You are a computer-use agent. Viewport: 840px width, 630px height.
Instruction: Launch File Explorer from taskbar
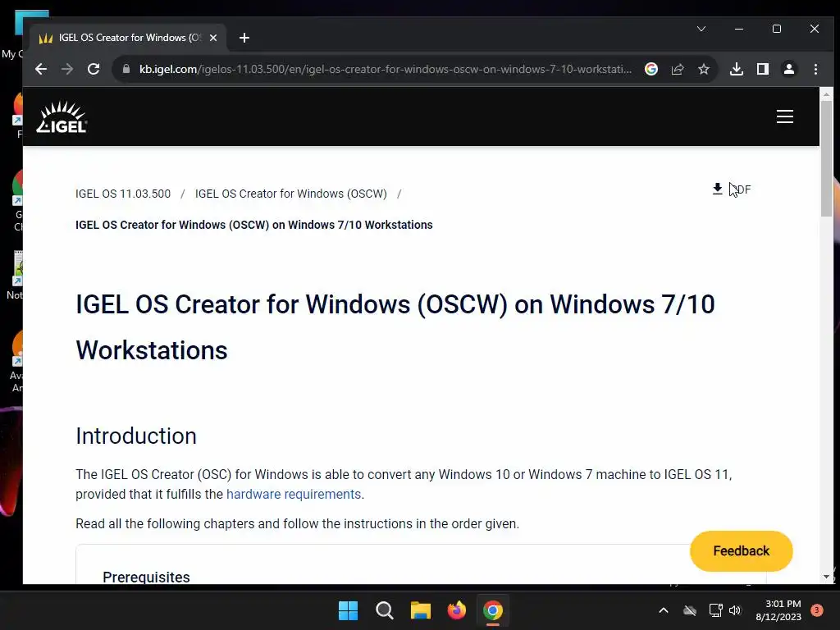[421, 610]
